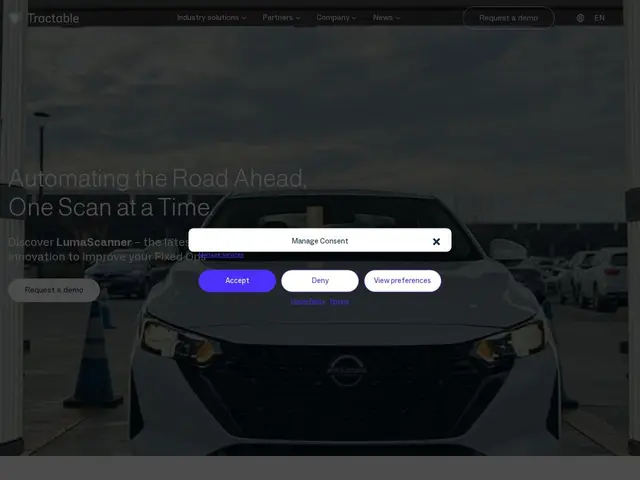Expand the Partners menu
The width and height of the screenshot is (640, 480).
(x=281, y=18)
